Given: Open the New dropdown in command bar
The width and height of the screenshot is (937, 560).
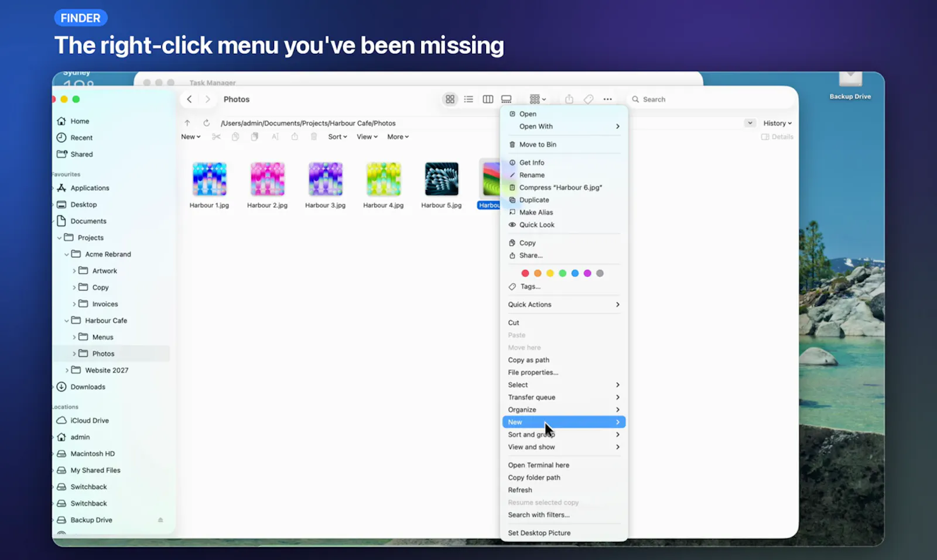Looking at the screenshot, I should [x=190, y=137].
